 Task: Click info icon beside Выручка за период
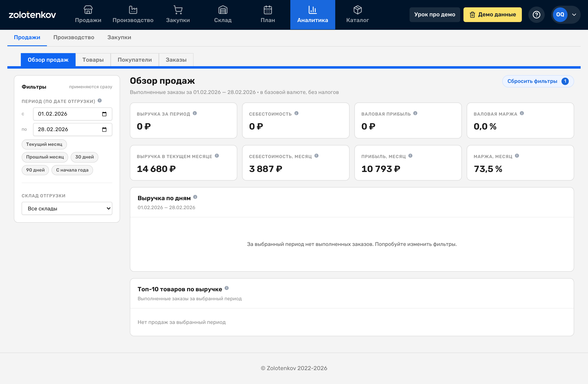195,113
